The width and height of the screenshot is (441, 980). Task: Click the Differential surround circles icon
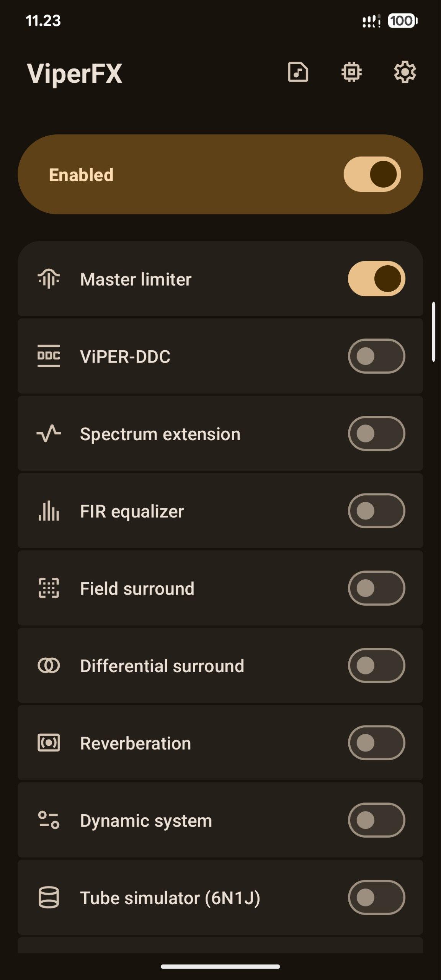tap(49, 665)
